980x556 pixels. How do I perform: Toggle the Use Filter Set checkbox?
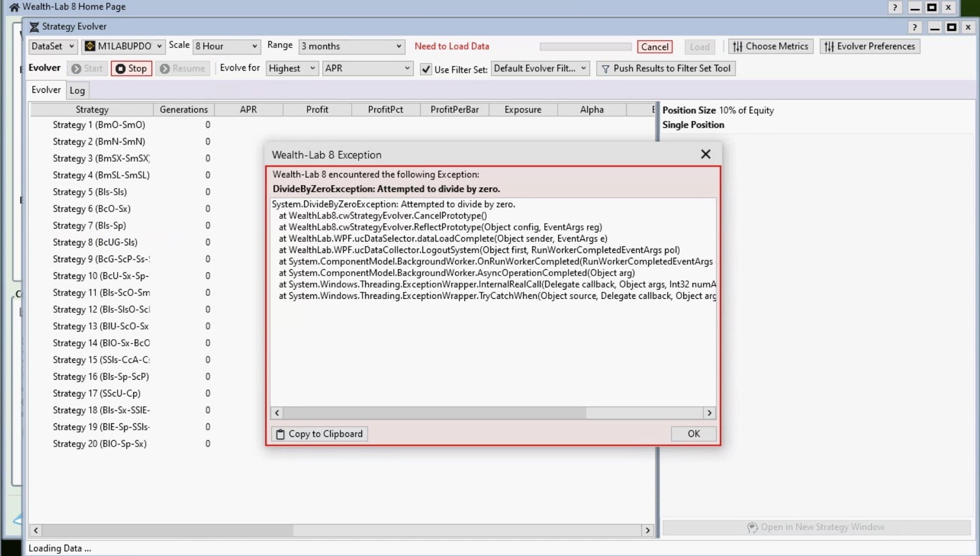pyautogui.click(x=426, y=69)
